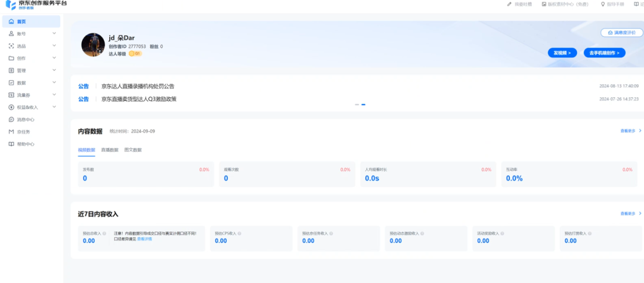The image size is (644, 283).
Task: Click the info icon next to 预估CPS收入
Action: [x=240, y=233]
